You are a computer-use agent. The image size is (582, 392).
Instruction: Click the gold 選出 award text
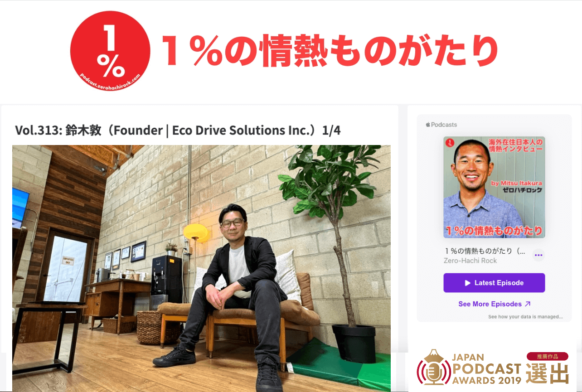click(x=547, y=373)
